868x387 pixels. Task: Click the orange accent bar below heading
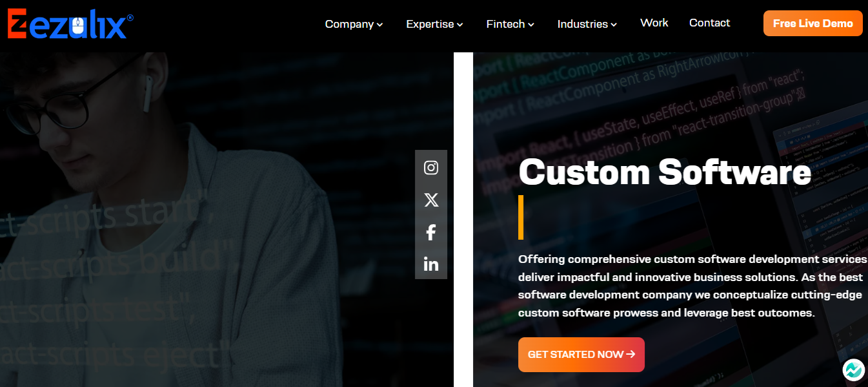point(521,218)
